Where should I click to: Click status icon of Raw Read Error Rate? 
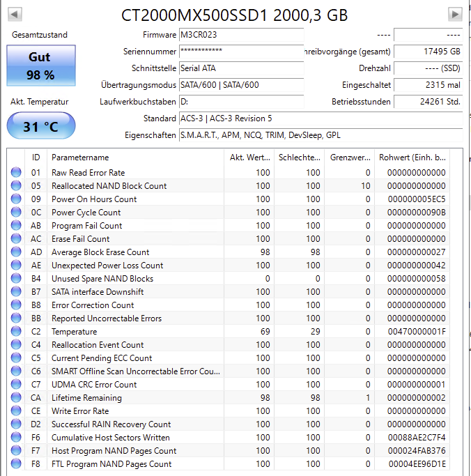coord(16,172)
